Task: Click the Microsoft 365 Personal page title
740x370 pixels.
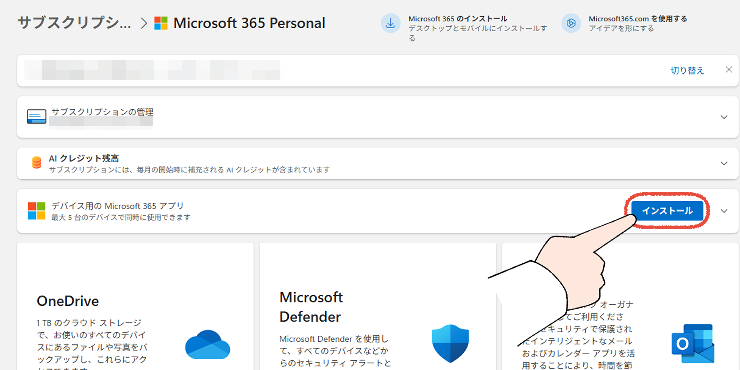Action: coord(249,23)
